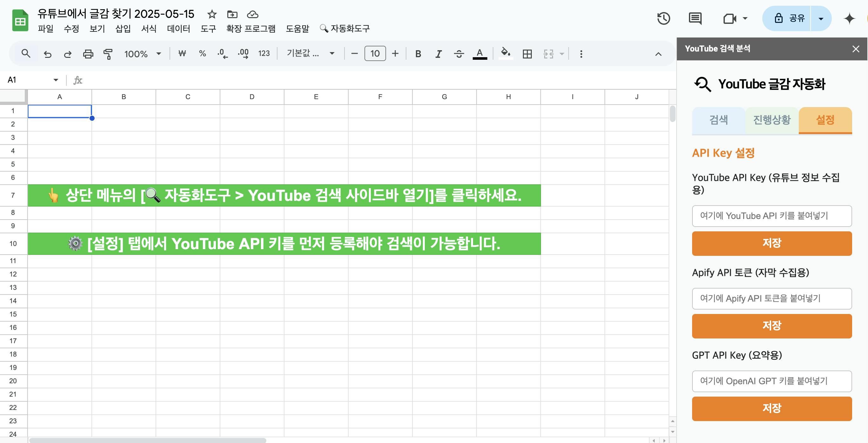868x443 pixels.
Task: Select row 10 header
Action: pos(13,244)
